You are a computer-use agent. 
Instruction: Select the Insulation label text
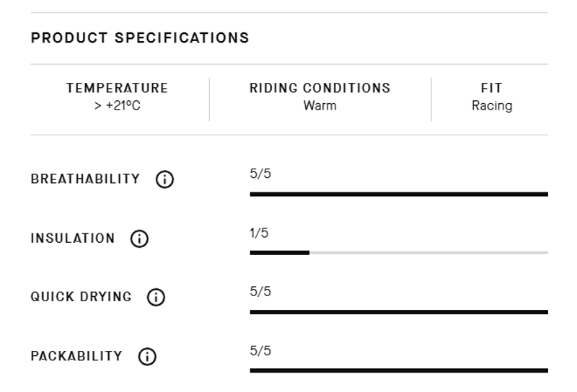click(x=72, y=239)
